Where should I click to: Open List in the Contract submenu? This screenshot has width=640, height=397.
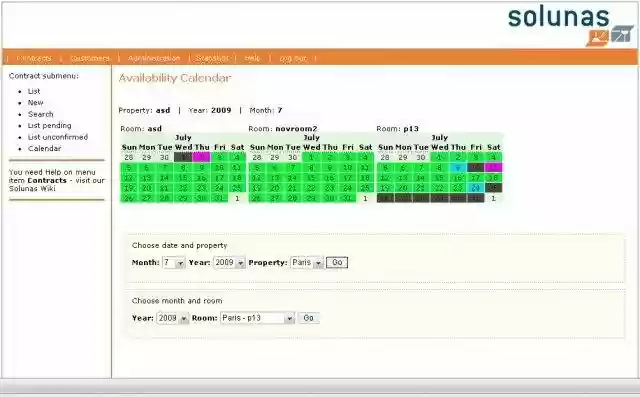click(x=34, y=91)
